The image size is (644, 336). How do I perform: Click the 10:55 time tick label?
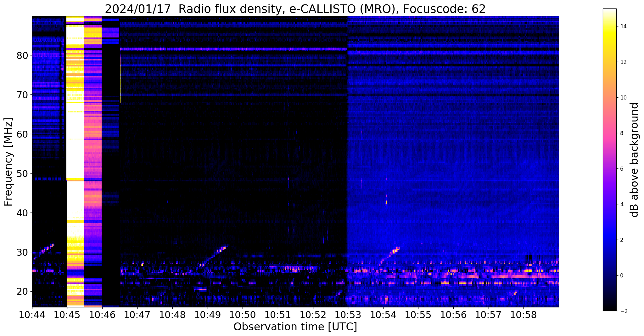pyautogui.click(x=418, y=315)
